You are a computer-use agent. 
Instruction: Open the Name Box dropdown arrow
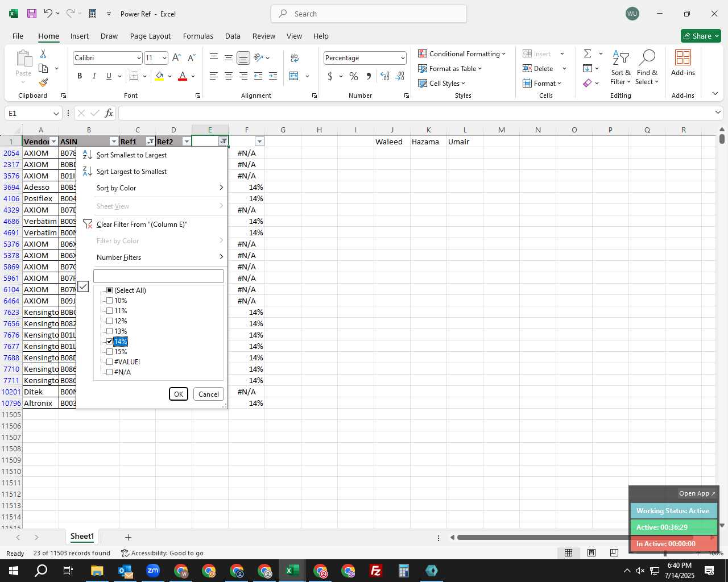(x=56, y=113)
